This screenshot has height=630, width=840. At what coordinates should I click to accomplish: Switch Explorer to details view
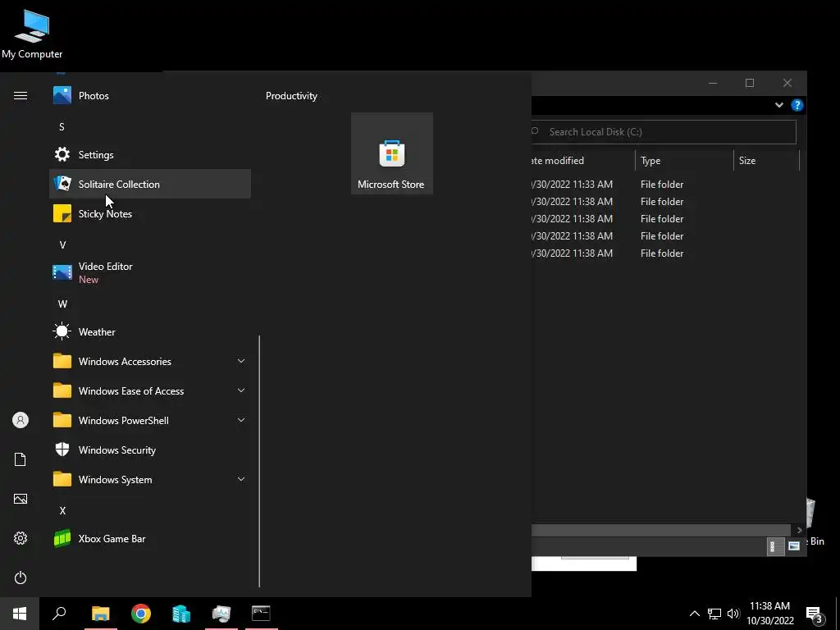[775, 546]
